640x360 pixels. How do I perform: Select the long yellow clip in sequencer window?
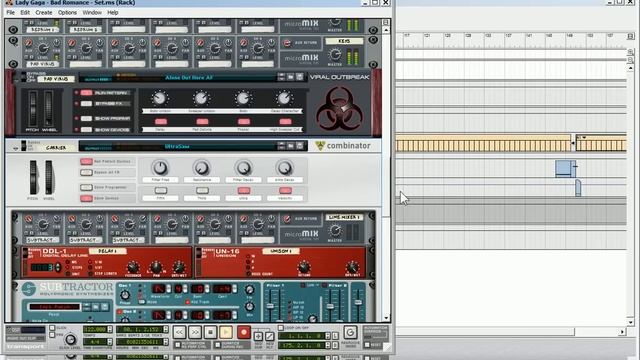coord(483,143)
